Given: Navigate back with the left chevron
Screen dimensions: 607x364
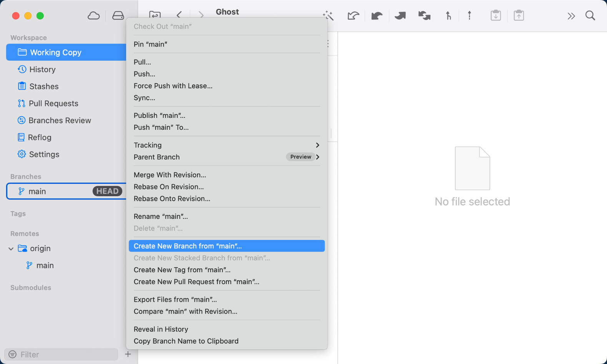Looking at the screenshot, I should 179,15.
